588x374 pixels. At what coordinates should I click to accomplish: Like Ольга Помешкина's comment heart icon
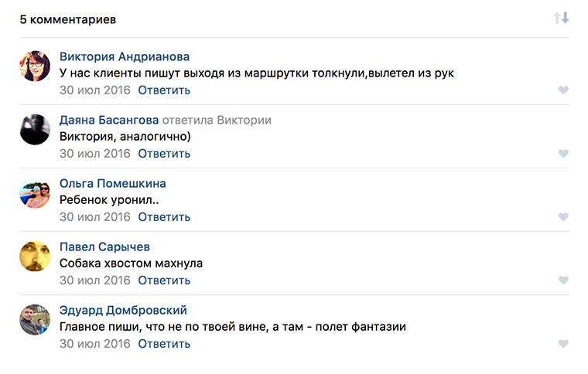[x=563, y=217]
